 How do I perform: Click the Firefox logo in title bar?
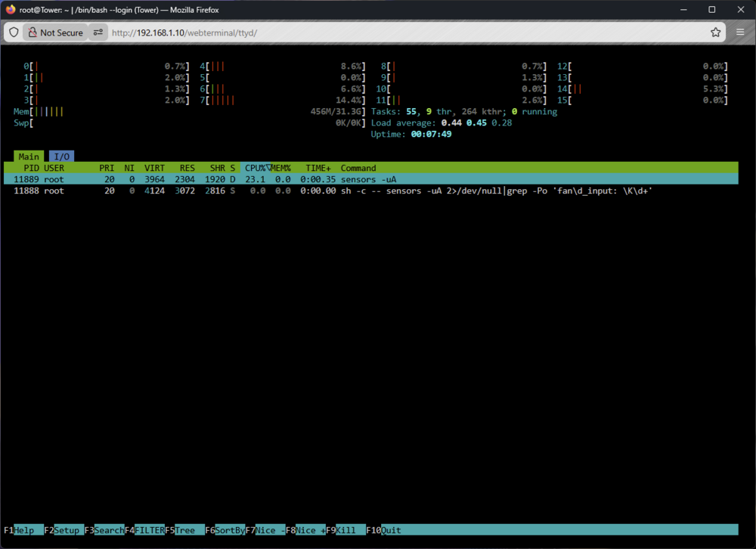tap(11, 10)
